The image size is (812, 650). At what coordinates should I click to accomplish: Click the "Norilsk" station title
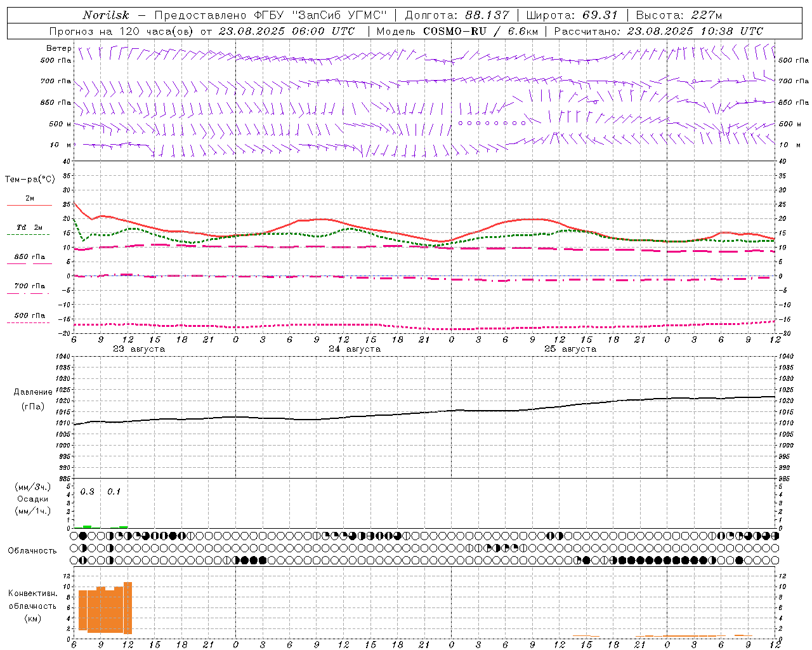coord(106,15)
